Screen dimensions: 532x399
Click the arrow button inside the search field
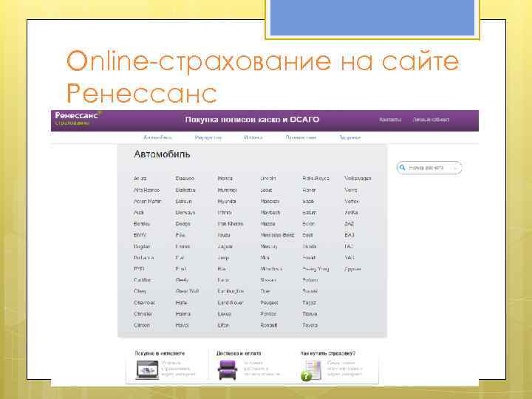pyautogui.click(x=456, y=168)
